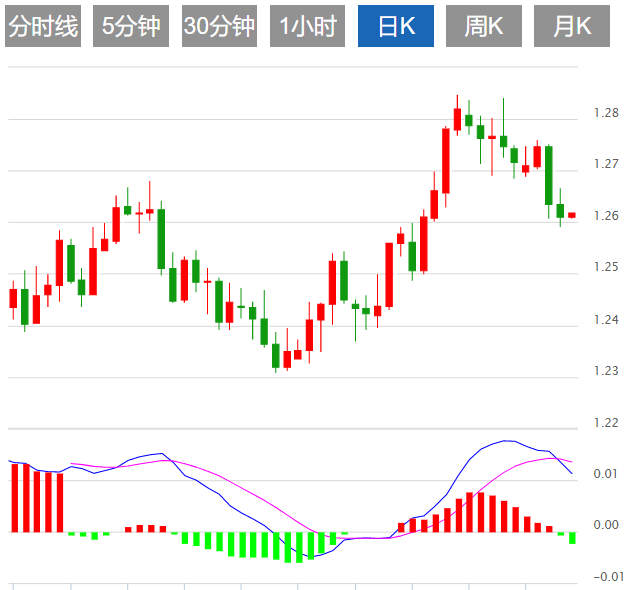Viewport: 636px width, 590px height.
Task: Select the 5分钟 interval tab
Action: pyautogui.click(x=131, y=26)
